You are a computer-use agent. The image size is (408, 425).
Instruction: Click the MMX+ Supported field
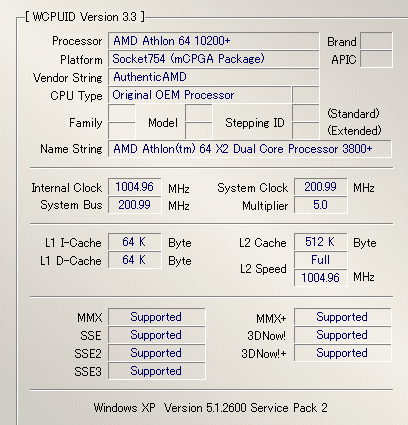tap(343, 317)
